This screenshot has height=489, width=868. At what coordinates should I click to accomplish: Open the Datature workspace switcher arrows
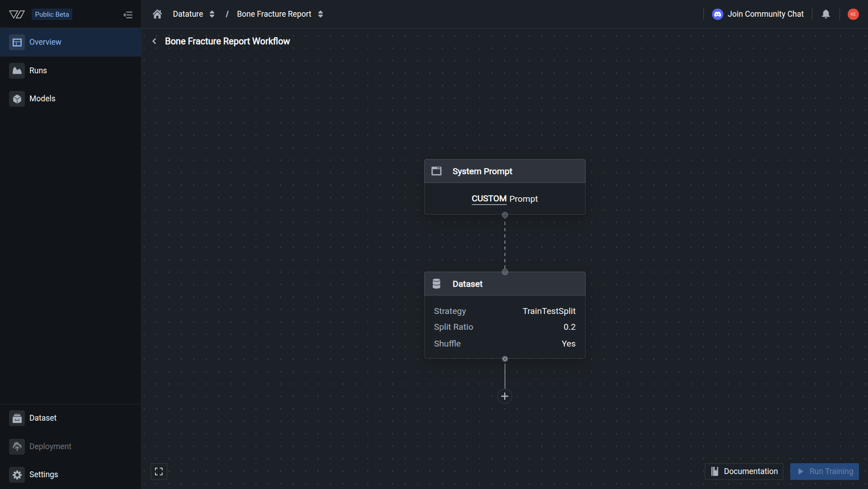pyautogui.click(x=212, y=14)
